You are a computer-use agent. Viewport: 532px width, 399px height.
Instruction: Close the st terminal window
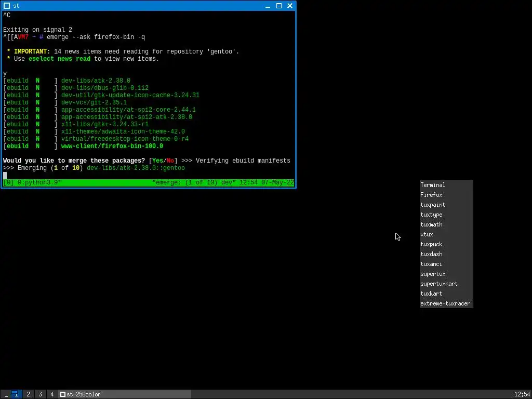290,6
